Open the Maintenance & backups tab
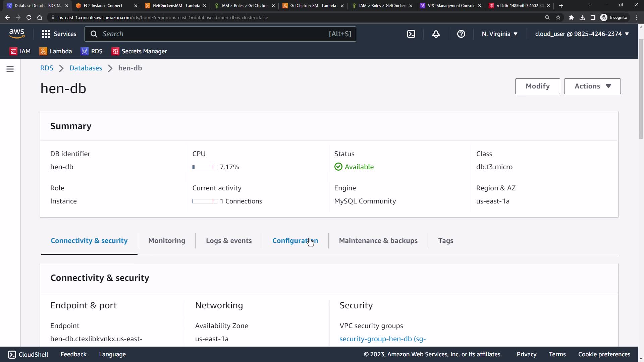This screenshot has height=362, width=644. point(378,241)
